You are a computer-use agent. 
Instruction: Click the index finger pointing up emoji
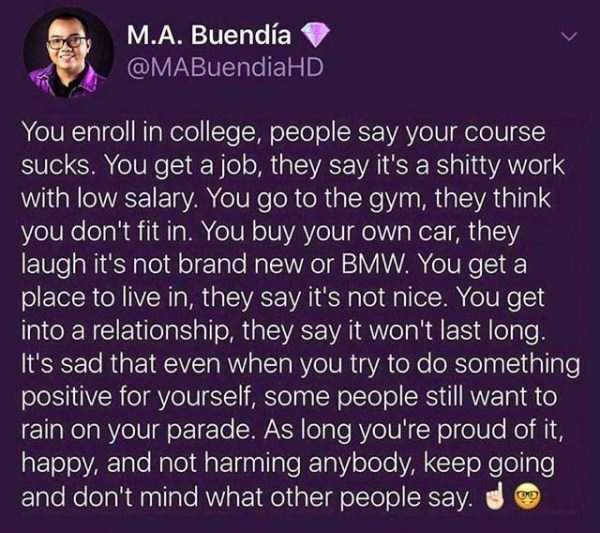click(x=495, y=496)
